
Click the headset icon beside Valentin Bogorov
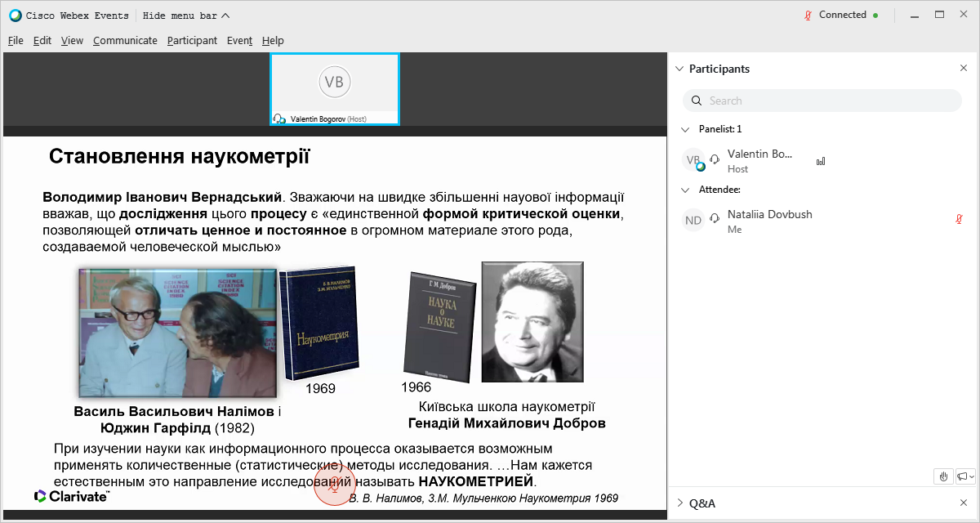(715, 159)
